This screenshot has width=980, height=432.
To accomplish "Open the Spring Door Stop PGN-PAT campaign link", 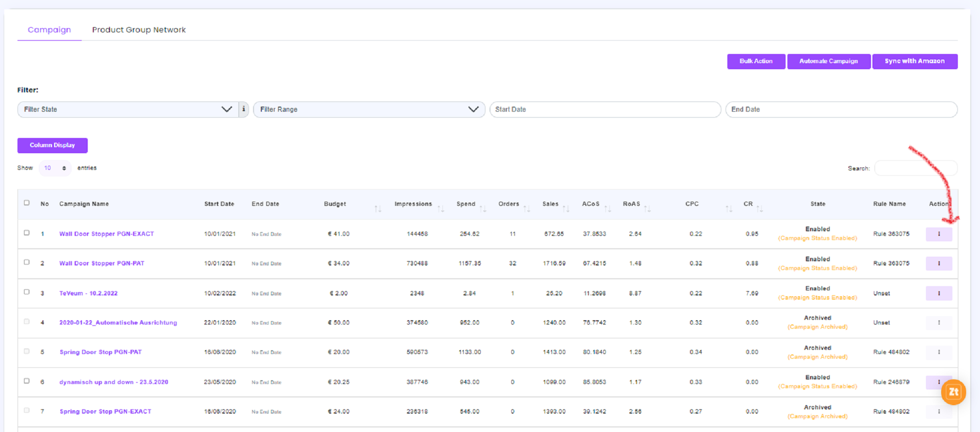I will tap(100, 352).
